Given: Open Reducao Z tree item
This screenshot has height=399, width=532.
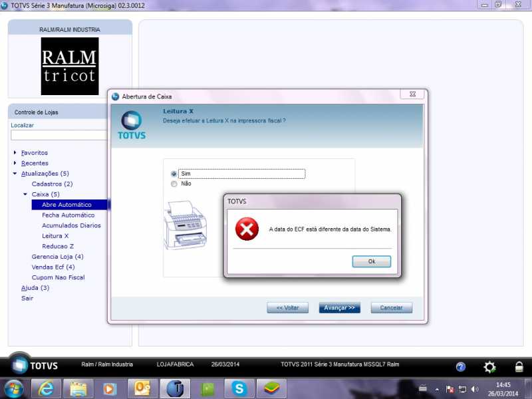Looking at the screenshot, I should (x=58, y=246).
